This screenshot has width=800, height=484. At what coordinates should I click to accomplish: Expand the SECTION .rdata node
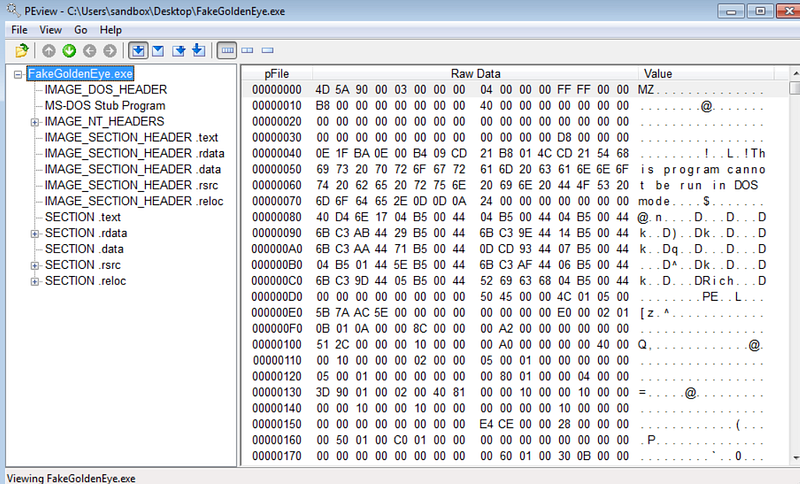(x=34, y=234)
